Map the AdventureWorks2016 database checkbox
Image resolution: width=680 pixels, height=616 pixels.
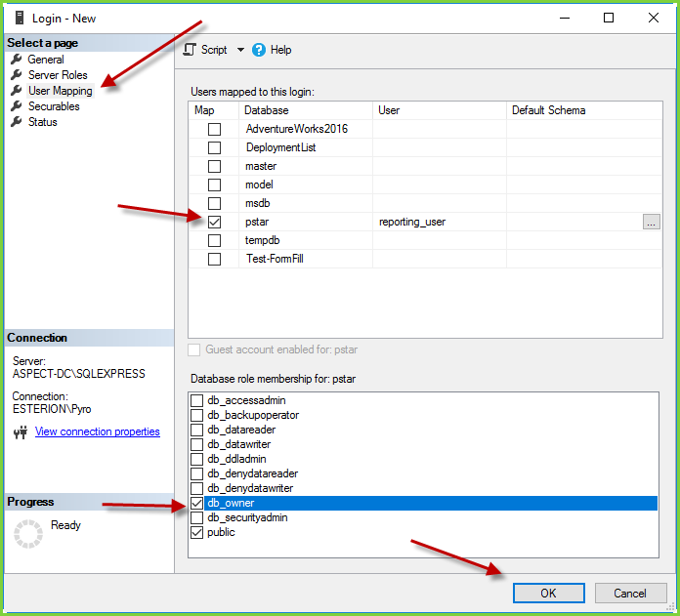[x=214, y=129]
